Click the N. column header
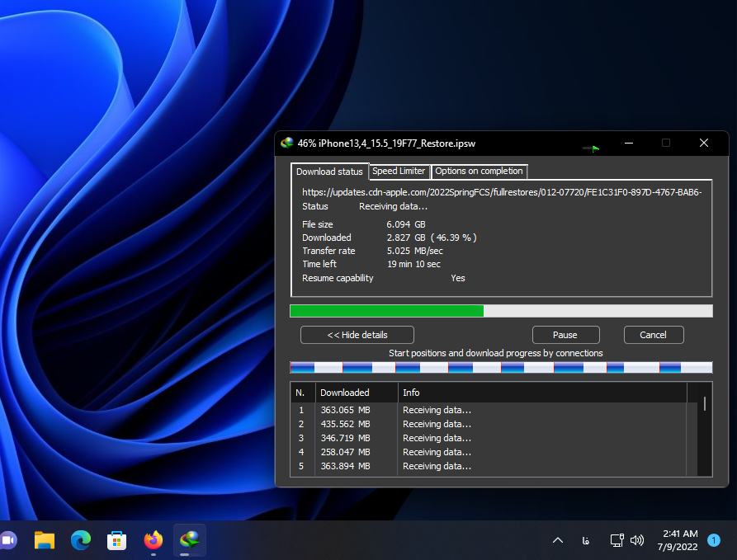 coord(303,393)
